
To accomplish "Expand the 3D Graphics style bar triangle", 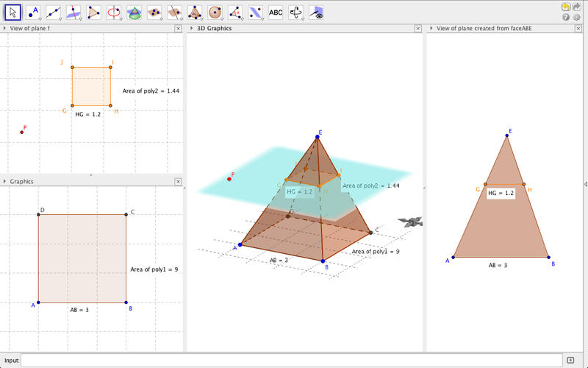I will pyautogui.click(x=191, y=29).
